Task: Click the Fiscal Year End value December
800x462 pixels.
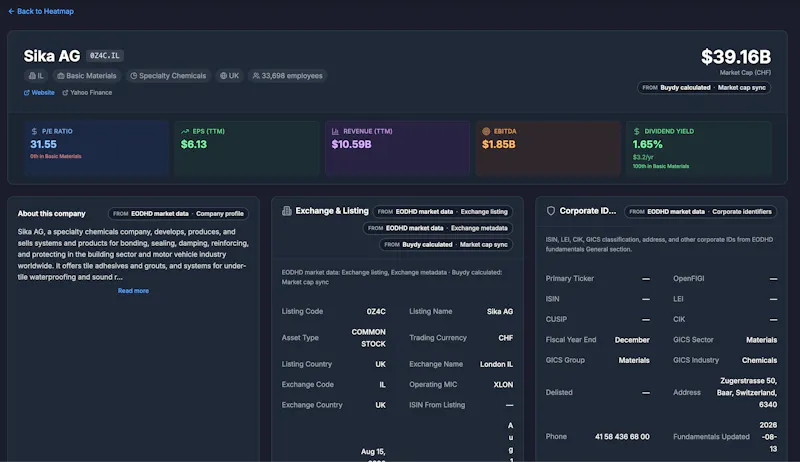Action: pyautogui.click(x=632, y=340)
